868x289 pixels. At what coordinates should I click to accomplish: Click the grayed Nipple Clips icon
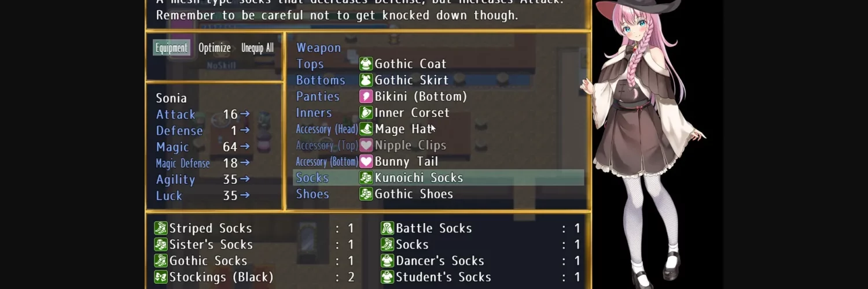pos(366,145)
